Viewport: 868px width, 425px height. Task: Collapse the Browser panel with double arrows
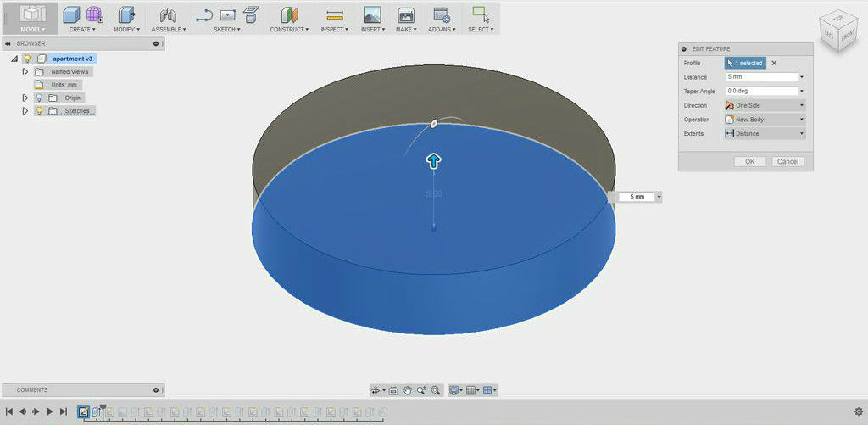tap(8, 43)
